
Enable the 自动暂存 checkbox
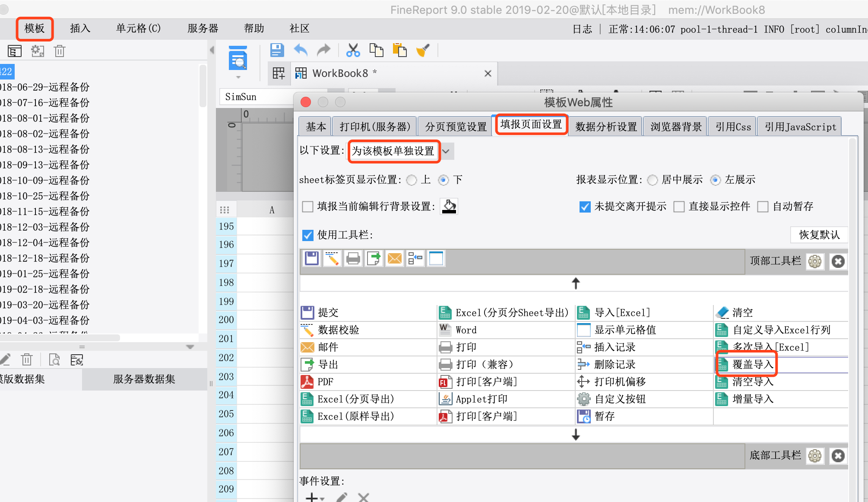coord(763,207)
